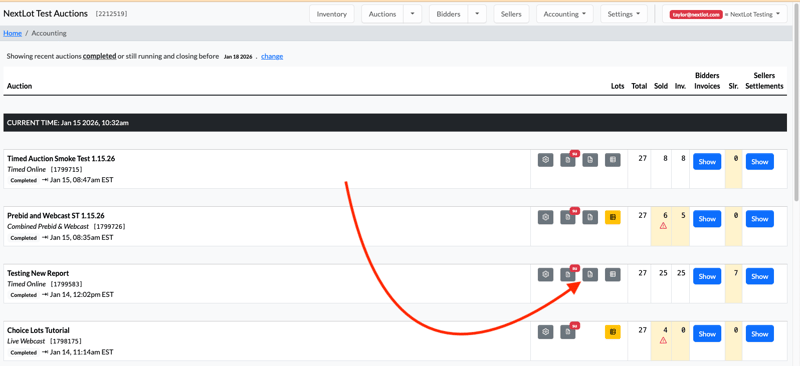Open the Sellers page

point(511,14)
